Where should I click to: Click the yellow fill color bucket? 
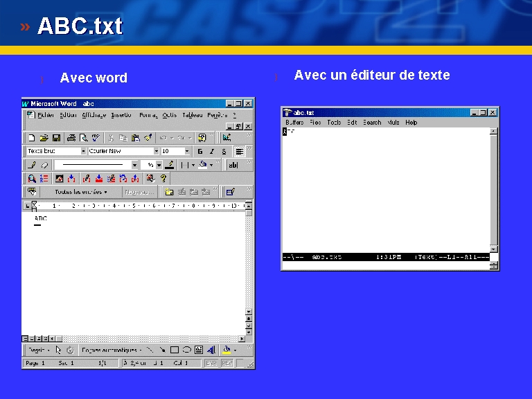[x=227, y=350]
